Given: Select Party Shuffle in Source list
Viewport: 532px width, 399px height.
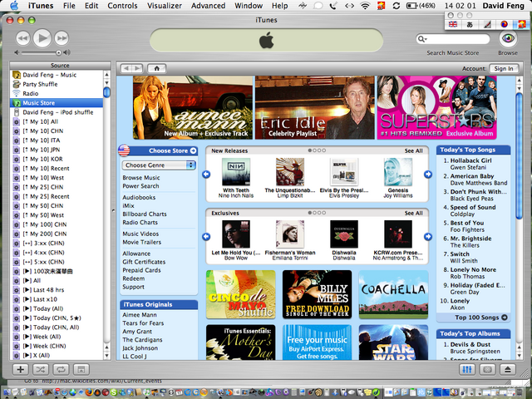Looking at the screenshot, I should tap(57, 84).
